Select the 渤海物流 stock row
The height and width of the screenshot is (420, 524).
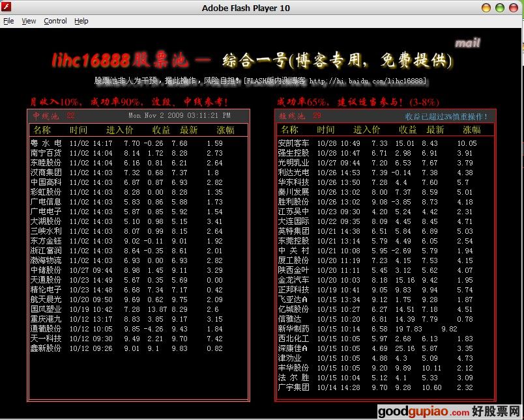tap(126, 260)
